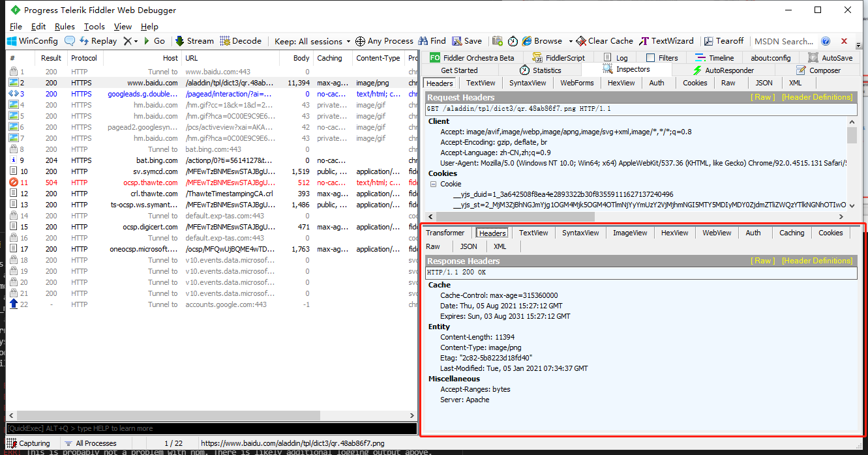Tearoff the inspector window
This screenshot has width=868, height=455.
tap(724, 41)
